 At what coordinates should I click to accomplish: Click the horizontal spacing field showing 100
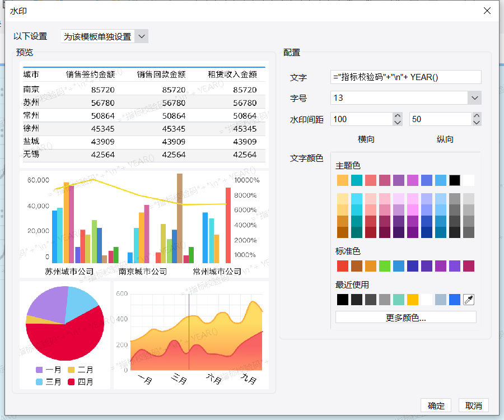361,119
